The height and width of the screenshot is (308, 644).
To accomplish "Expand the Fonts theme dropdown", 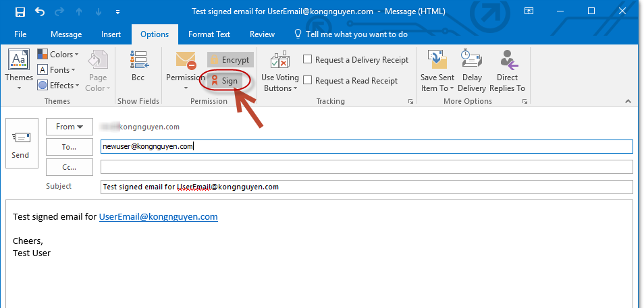I will click(x=56, y=70).
